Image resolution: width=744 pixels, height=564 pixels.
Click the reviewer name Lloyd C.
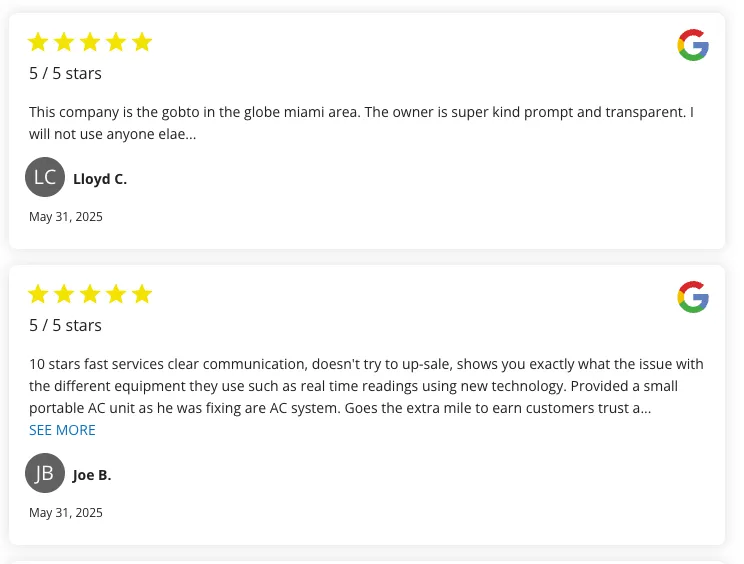point(100,180)
